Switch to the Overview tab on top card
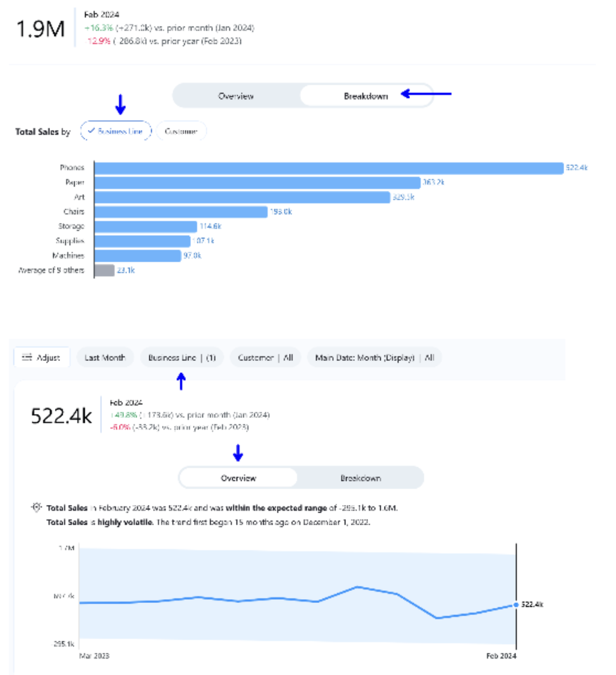 click(x=236, y=97)
